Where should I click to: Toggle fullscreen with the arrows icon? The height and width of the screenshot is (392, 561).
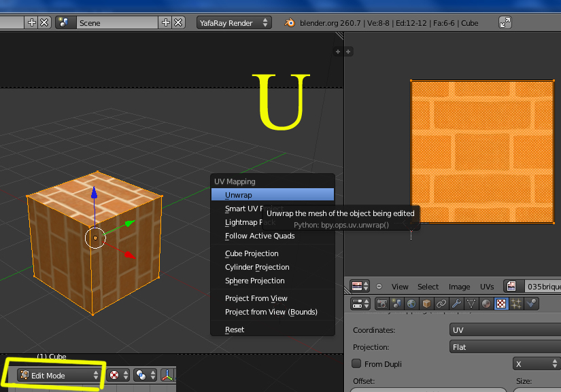pos(505,23)
